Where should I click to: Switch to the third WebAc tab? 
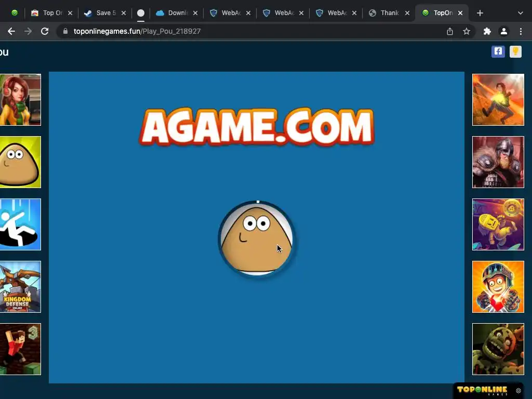pos(336,13)
